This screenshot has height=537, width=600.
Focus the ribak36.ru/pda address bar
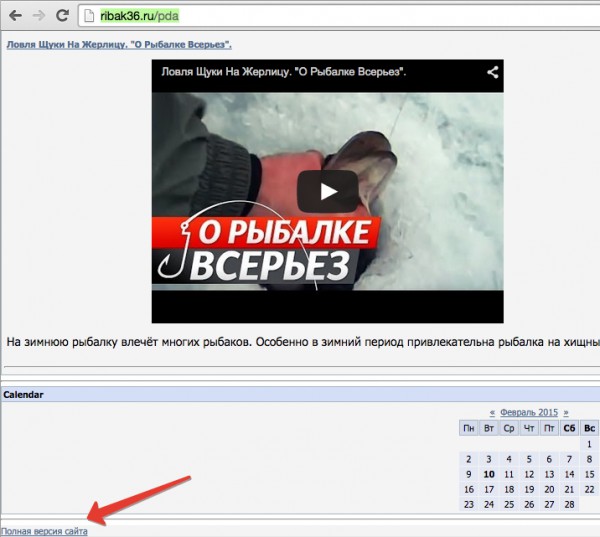coord(339,16)
